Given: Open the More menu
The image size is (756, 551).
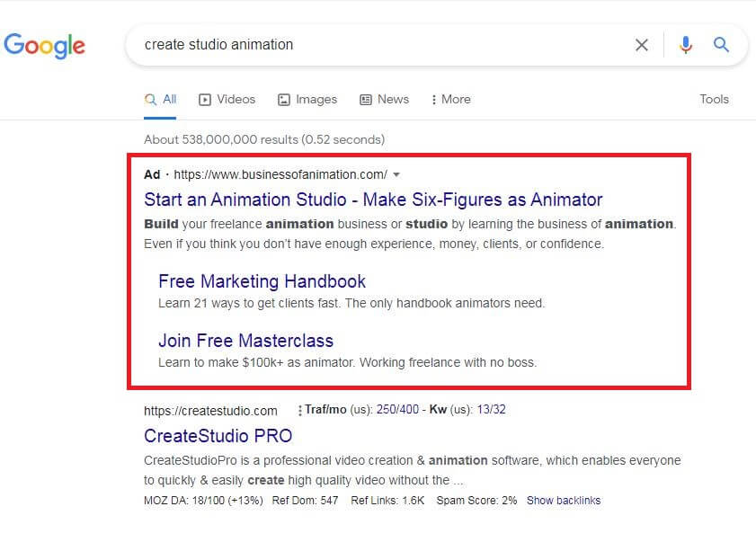Looking at the screenshot, I should coord(450,99).
